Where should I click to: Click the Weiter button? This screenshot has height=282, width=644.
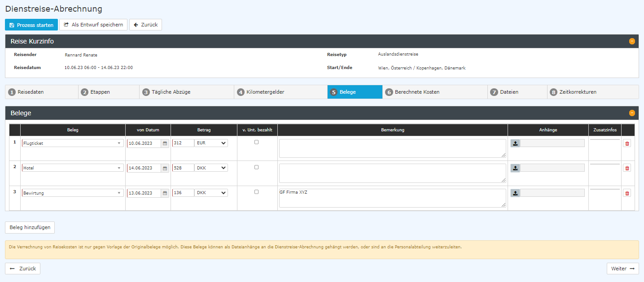622,269
